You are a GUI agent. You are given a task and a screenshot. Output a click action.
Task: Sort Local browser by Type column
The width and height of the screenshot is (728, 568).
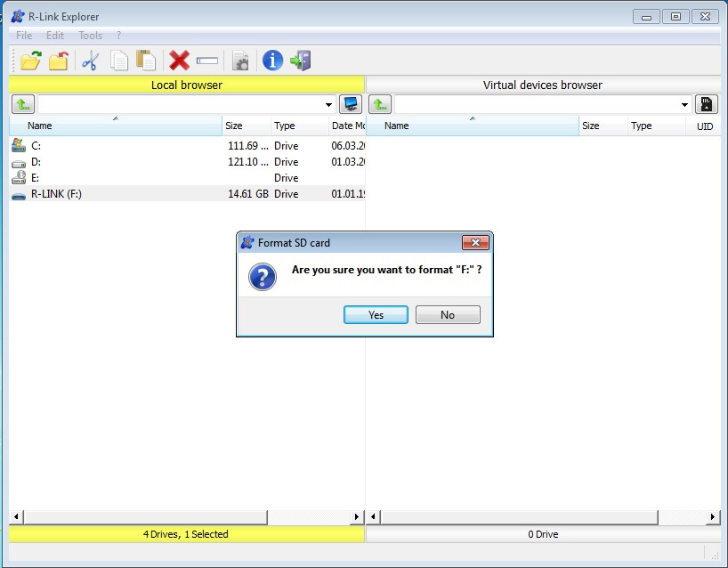[x=299, y=126]
